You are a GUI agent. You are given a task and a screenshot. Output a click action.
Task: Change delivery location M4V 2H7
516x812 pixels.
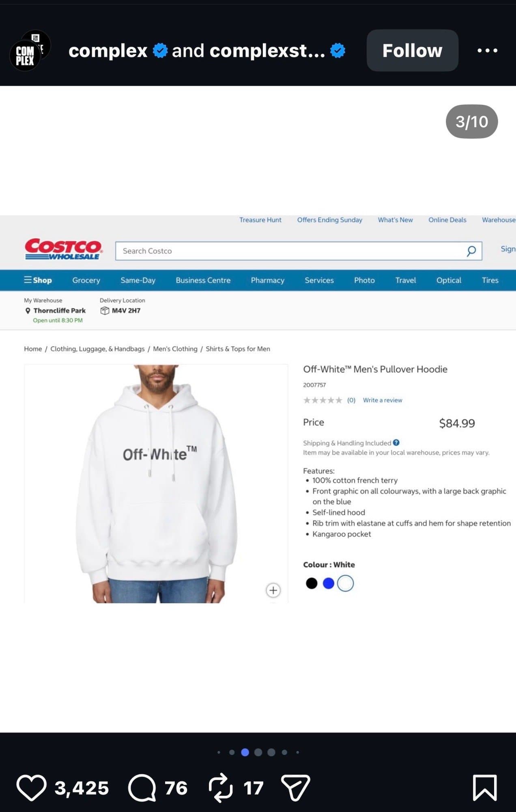(120, 311)
